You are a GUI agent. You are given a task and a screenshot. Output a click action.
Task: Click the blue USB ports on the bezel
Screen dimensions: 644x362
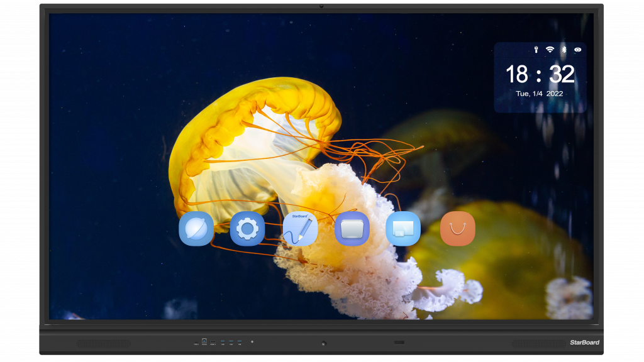click(231, 342)
